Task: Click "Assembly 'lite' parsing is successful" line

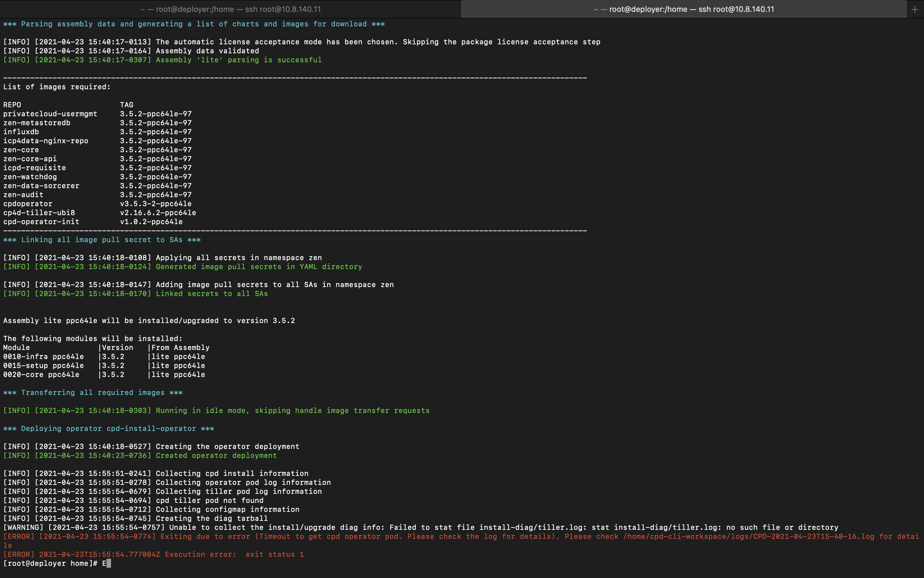Action: pos(162,60)
